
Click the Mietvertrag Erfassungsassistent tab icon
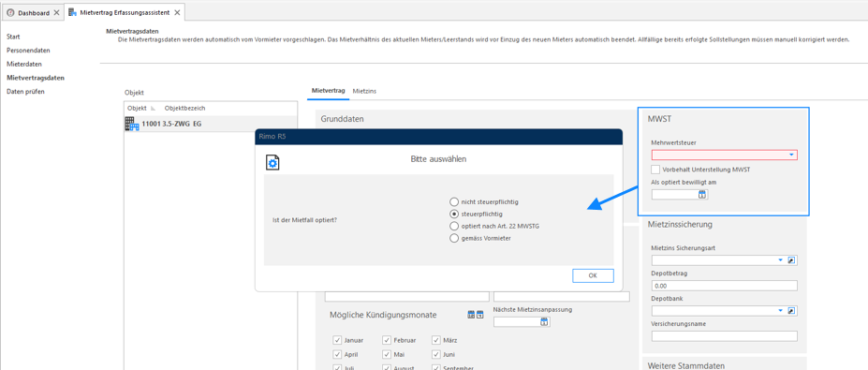pyautogui.click(x=72, y=12)
